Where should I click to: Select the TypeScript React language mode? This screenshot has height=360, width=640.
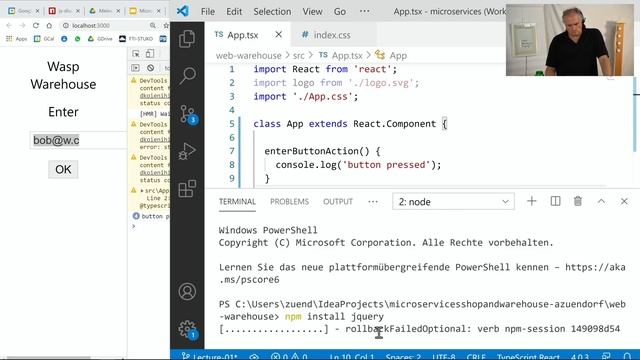tap(528, 356)
